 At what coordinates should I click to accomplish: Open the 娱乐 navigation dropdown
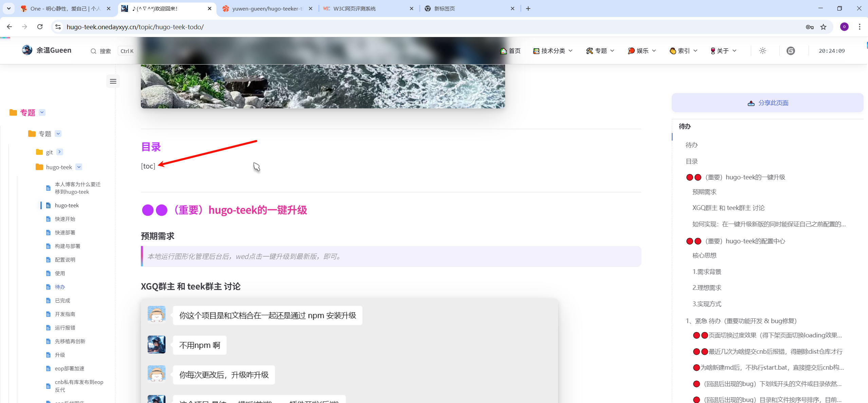point(642,51)
